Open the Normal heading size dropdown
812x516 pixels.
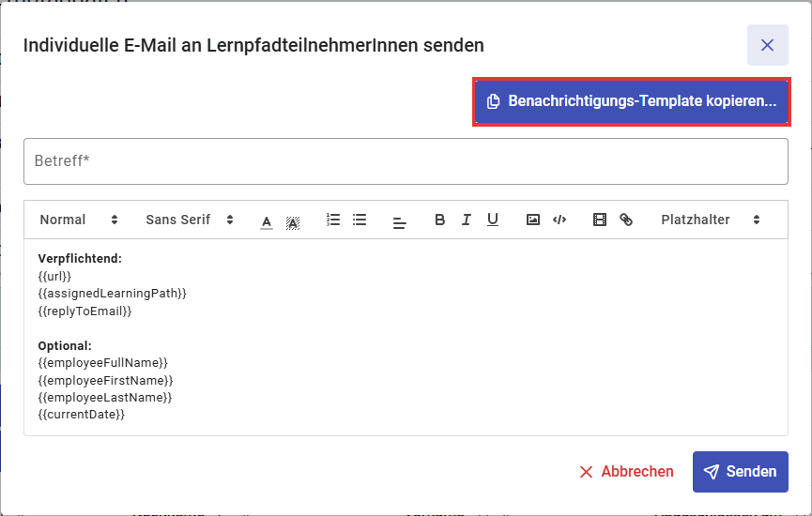pyautogui.click(x=79, y=220)
